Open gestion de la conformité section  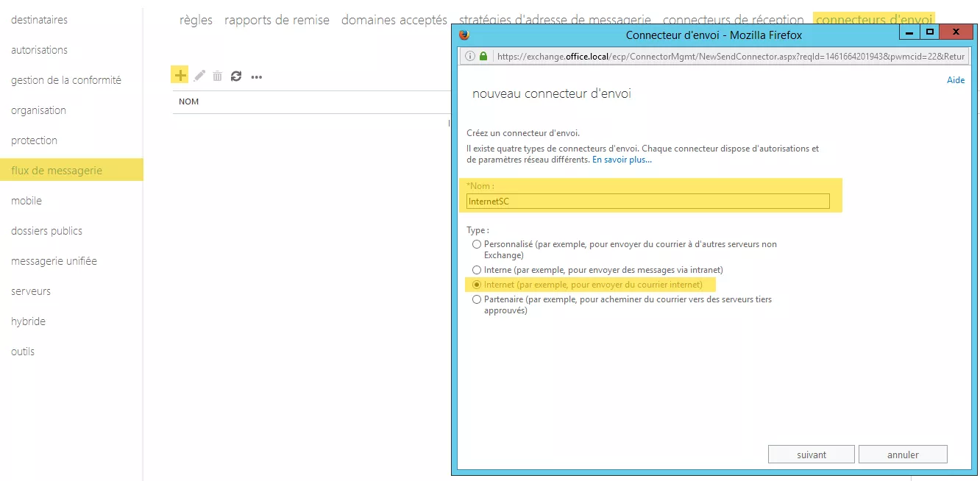[66, 80]
